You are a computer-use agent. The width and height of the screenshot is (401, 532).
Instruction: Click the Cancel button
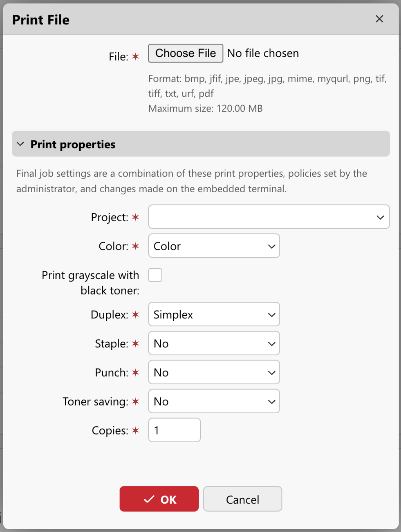coord(242,499)
